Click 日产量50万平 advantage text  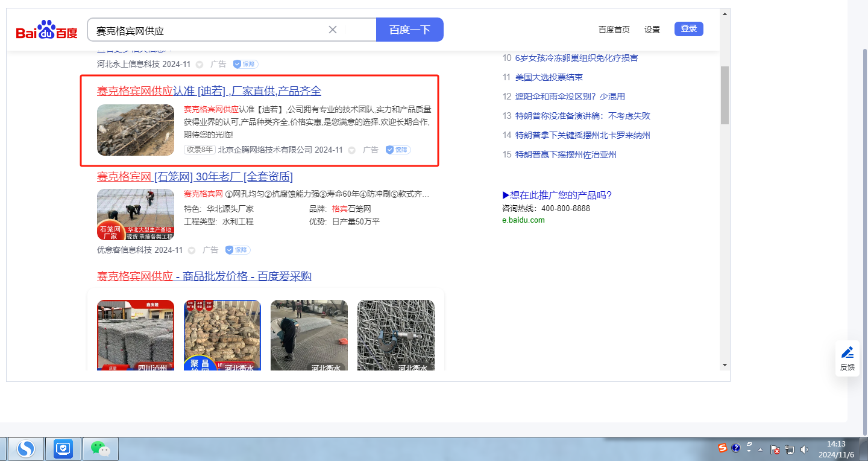tap(356, 221)
